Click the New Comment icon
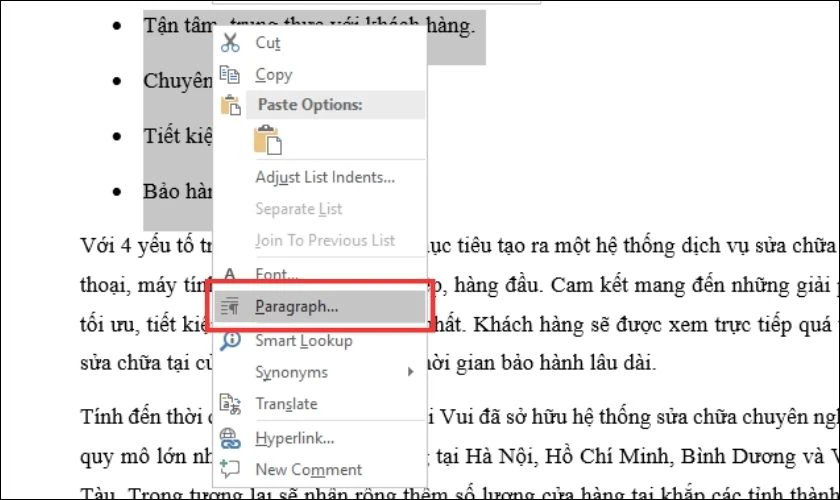The image size is (840, 500). coord(230,469)
